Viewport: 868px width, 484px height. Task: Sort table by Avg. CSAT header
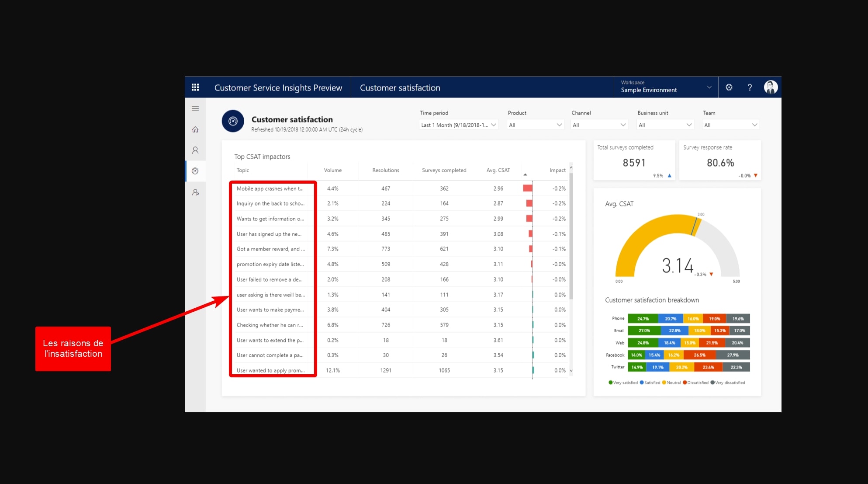(x=498, y=171)
